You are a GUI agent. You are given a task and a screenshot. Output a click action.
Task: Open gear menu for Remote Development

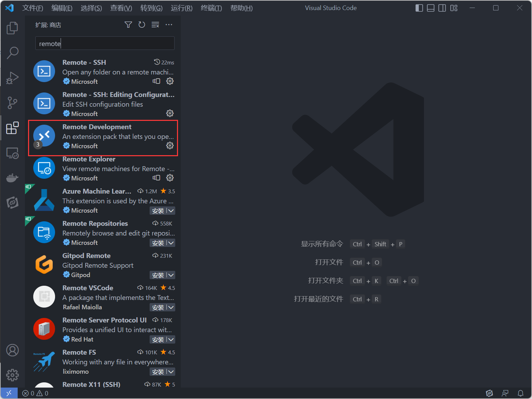pyautogui.click(x=170, y=145)
